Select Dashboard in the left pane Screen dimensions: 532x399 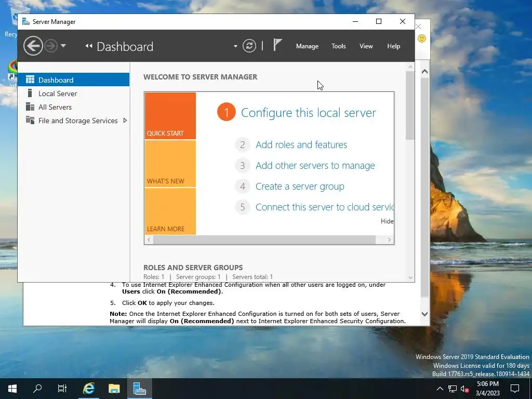tap(74, 79)
